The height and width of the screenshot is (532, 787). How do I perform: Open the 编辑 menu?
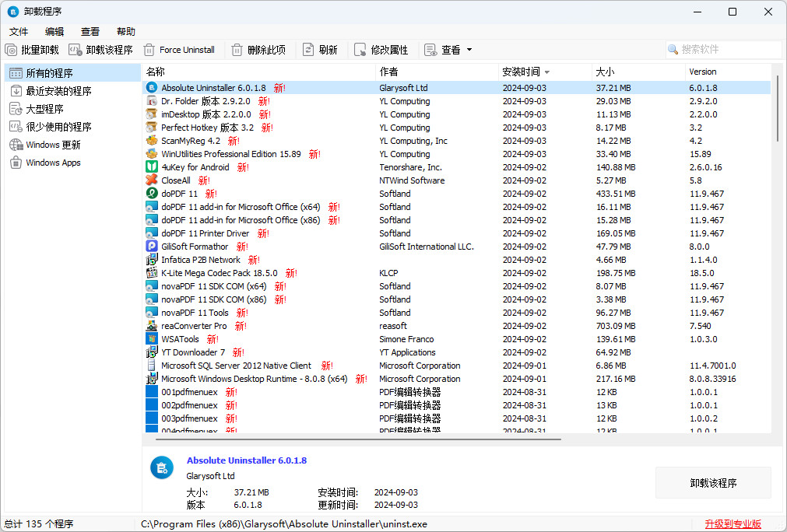coord(54,32)
